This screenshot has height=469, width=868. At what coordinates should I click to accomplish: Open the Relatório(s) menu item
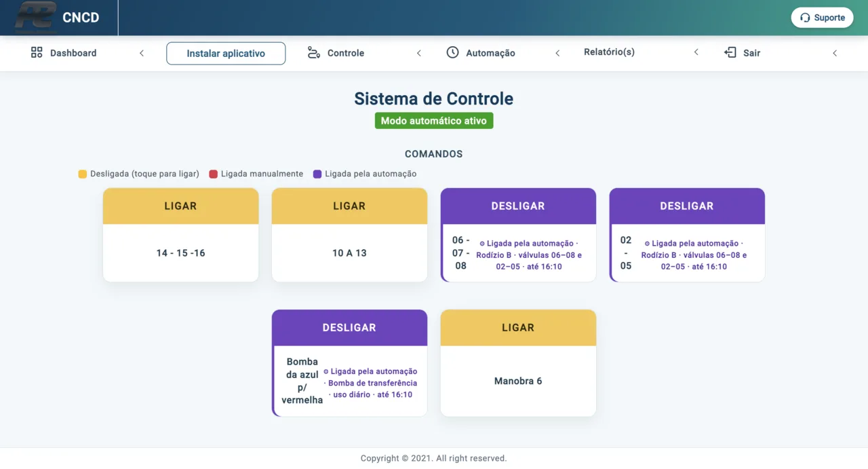pos(609,52)
